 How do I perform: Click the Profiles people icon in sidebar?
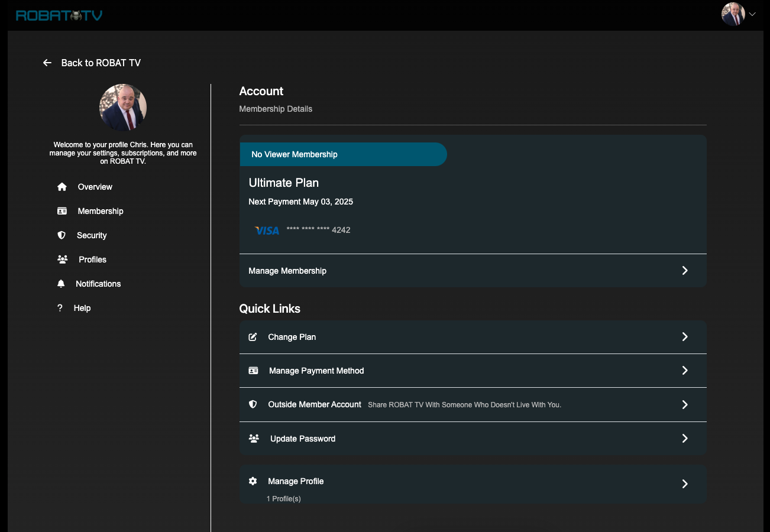tap(63, 259)
